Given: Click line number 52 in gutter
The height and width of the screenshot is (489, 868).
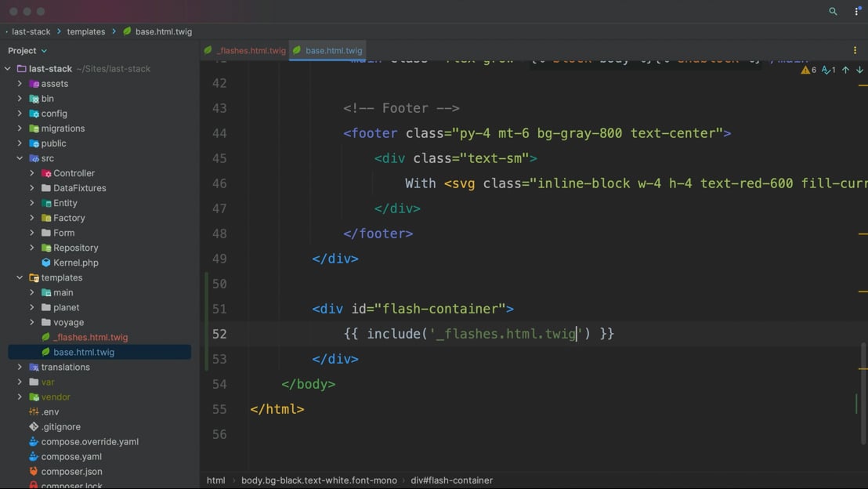Looking at the screenshot, I should (x=219, y=334).
